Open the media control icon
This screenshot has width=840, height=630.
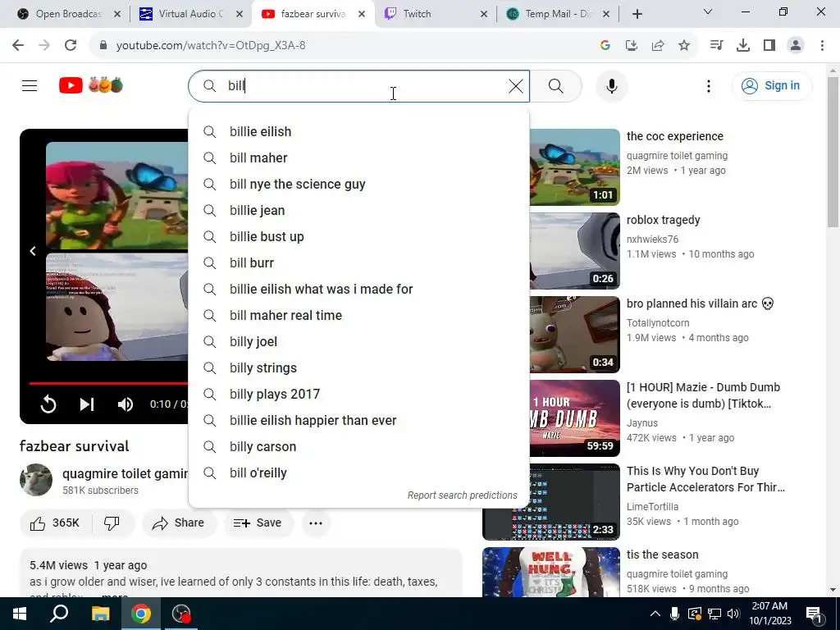(716, 46)
